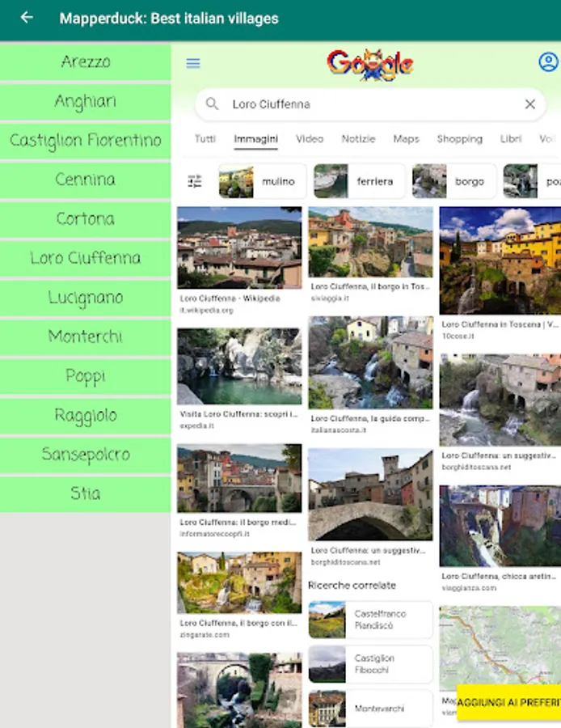Open the siviaggia.it borgo image

[x=370, y=242]
